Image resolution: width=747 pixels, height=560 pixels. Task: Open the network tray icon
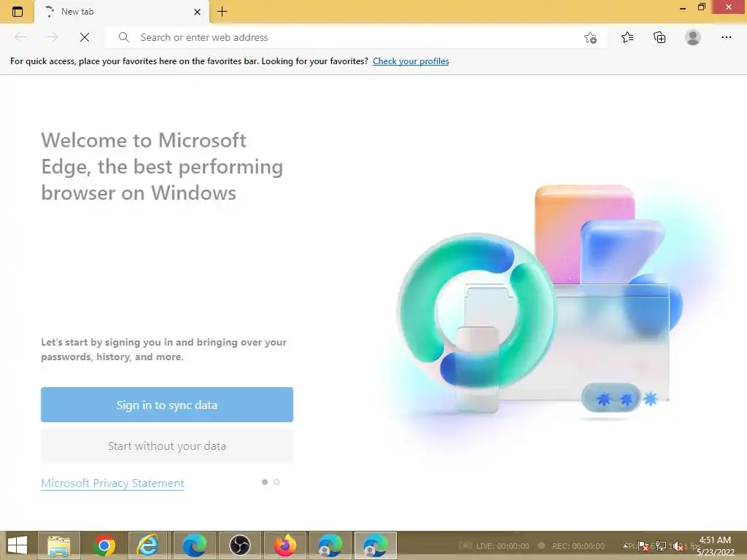click(x=661, y=546)
